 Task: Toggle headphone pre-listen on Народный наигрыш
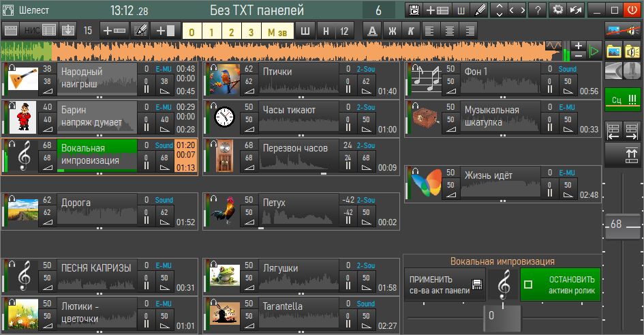point(12,67)
